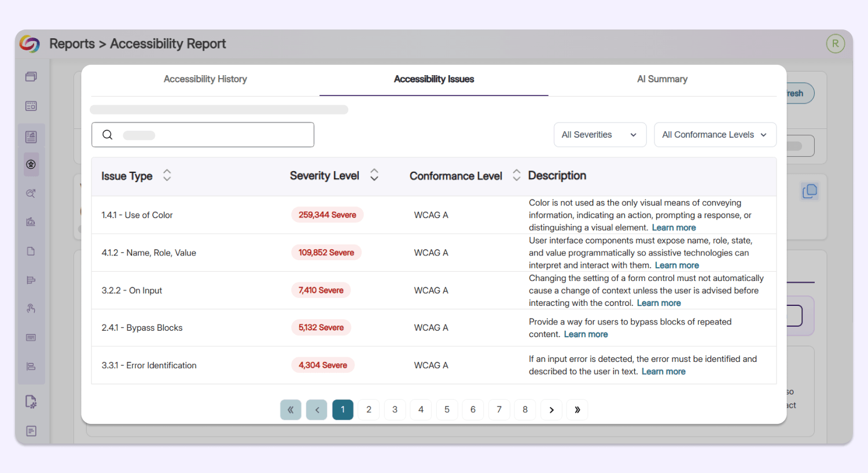Screen dimensions: 868x473
Task: Open the reports chart sidebar icon
Action: pos(31,137)
